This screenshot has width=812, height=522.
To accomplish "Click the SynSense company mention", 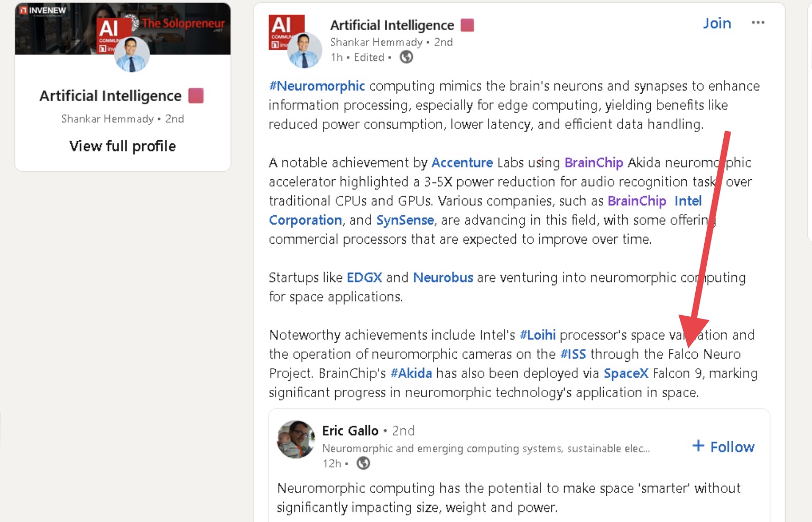I will 405,220.
